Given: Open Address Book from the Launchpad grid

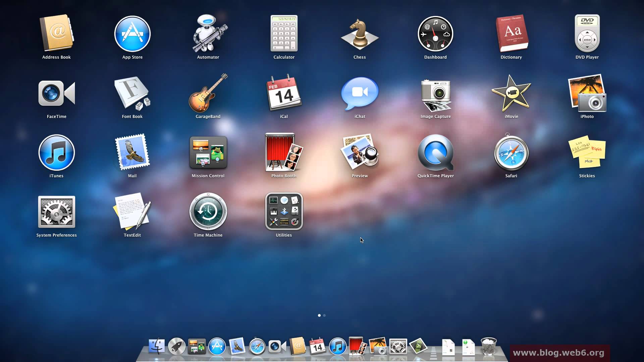Looking at the screenshot, I should coord(56,34).
